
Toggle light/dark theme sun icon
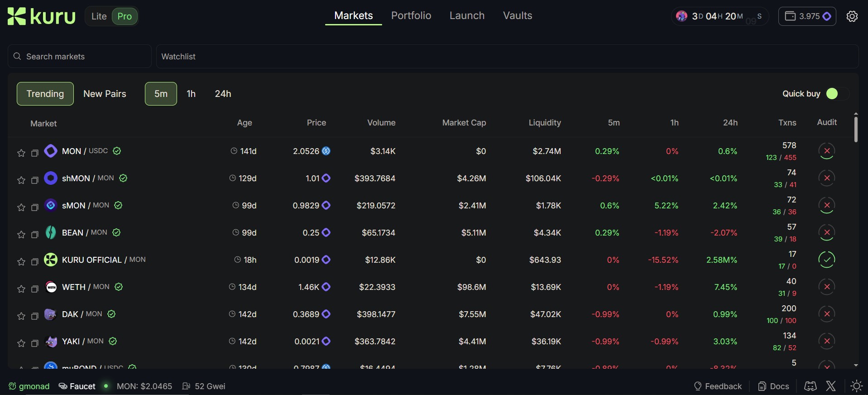coord(856,386)
